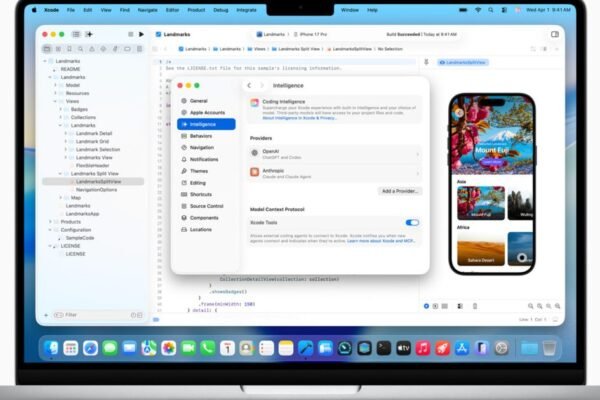Toggle the inspector panel icon at top right
This screenshot has height=400, width=600.
(555, 34)
